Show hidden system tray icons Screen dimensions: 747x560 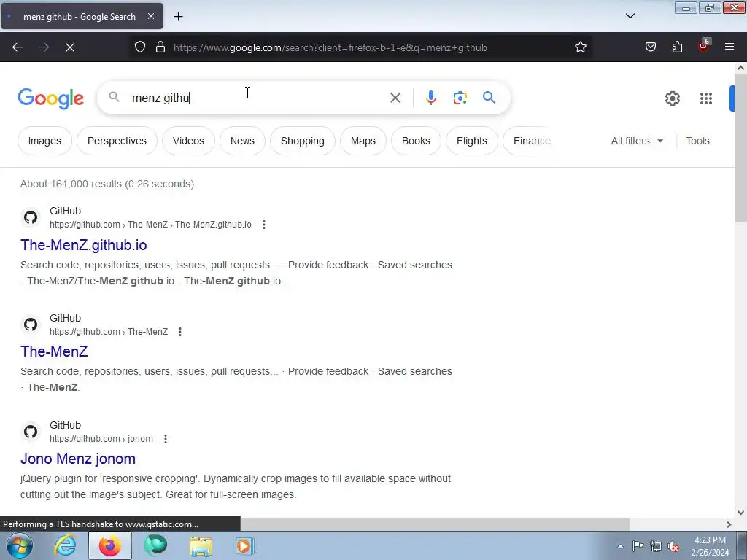[x=620, y=546]
